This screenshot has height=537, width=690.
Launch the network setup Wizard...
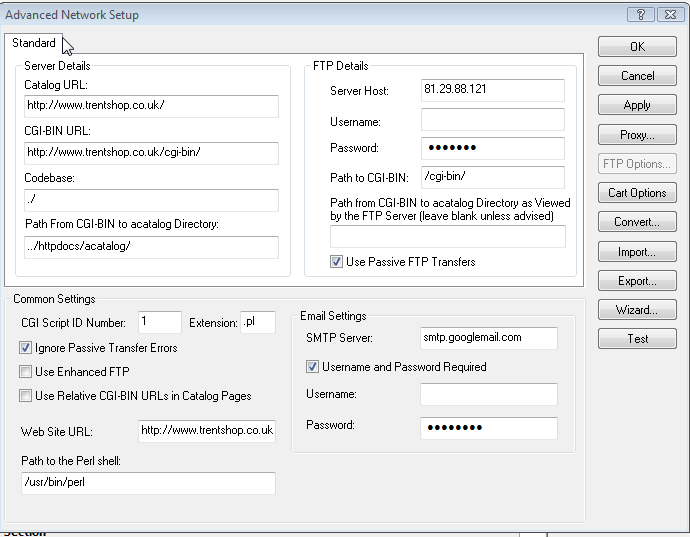point(637,310)
